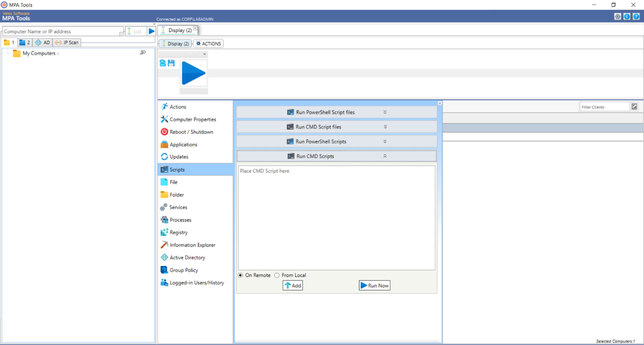Switch to the ACTIONS tab

point(208,44)
